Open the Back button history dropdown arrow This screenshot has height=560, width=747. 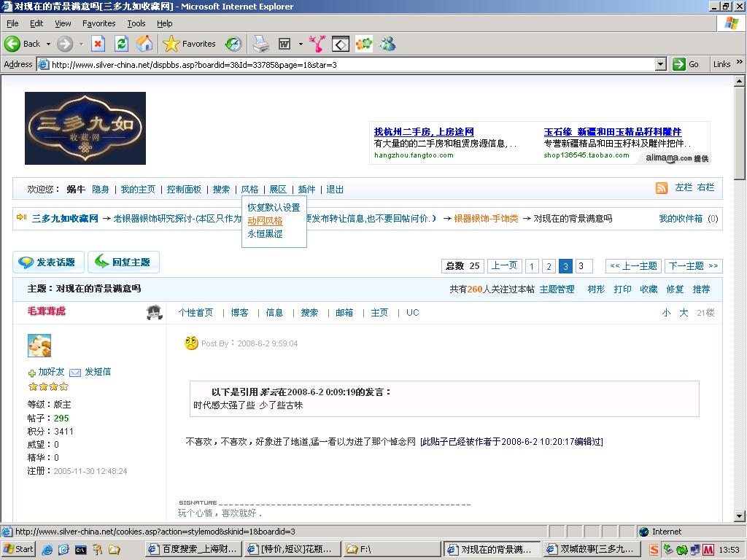[48, 44]
